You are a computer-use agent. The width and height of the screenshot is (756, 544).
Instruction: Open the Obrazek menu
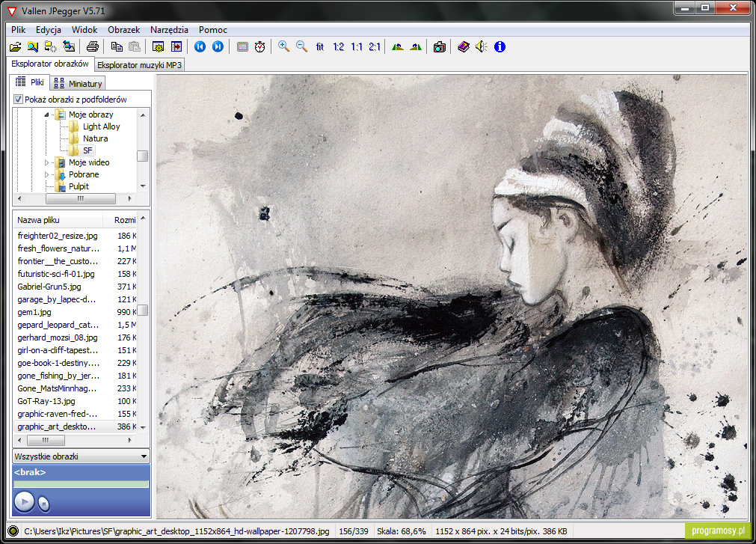click(x=124, y=30)
